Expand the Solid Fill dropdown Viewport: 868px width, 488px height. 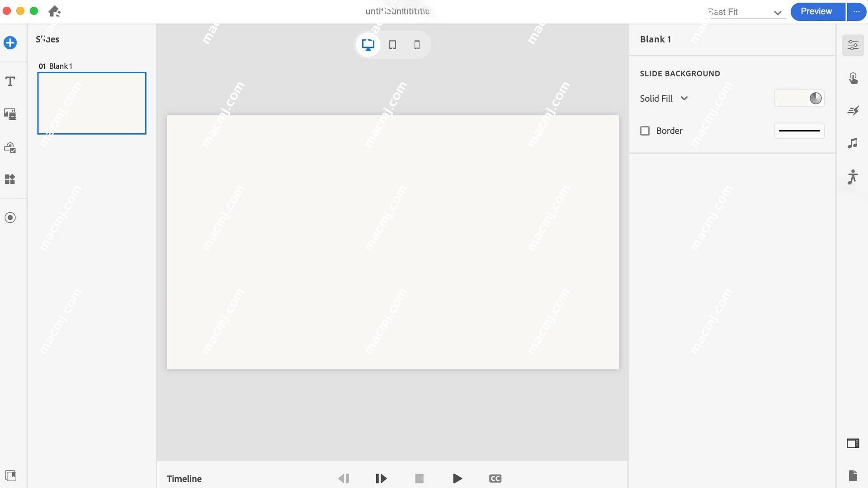(664, 99)
